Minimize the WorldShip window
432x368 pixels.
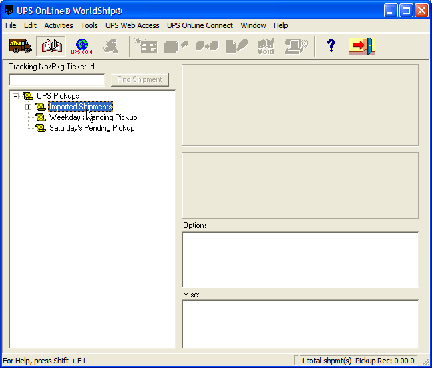pos(390,10)
